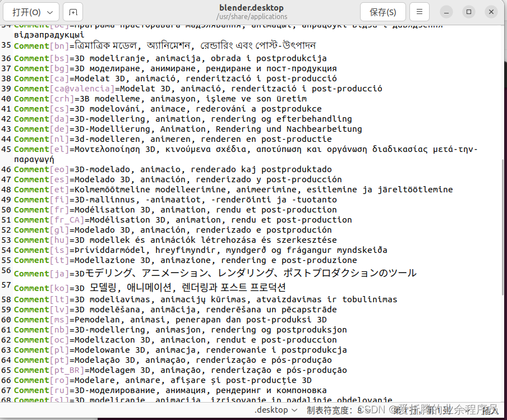This screenshot has height=420, width=507.
Task: Open the hamburger menu
Action: click(420, 12)
